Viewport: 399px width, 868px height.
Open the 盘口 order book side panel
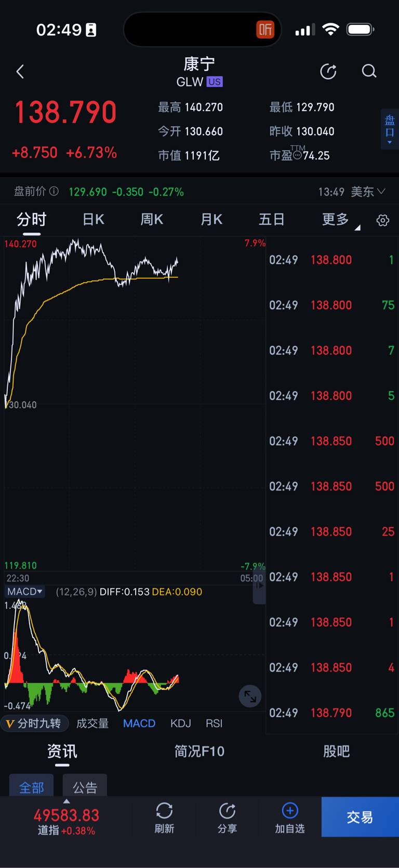390,129
